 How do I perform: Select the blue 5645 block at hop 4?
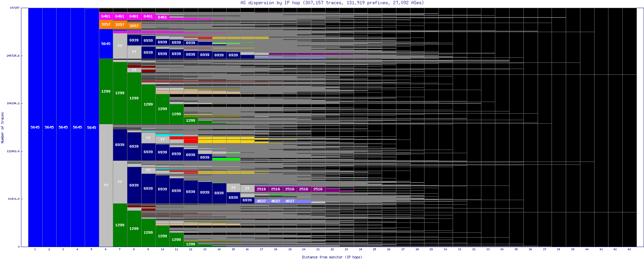point(78,127)
